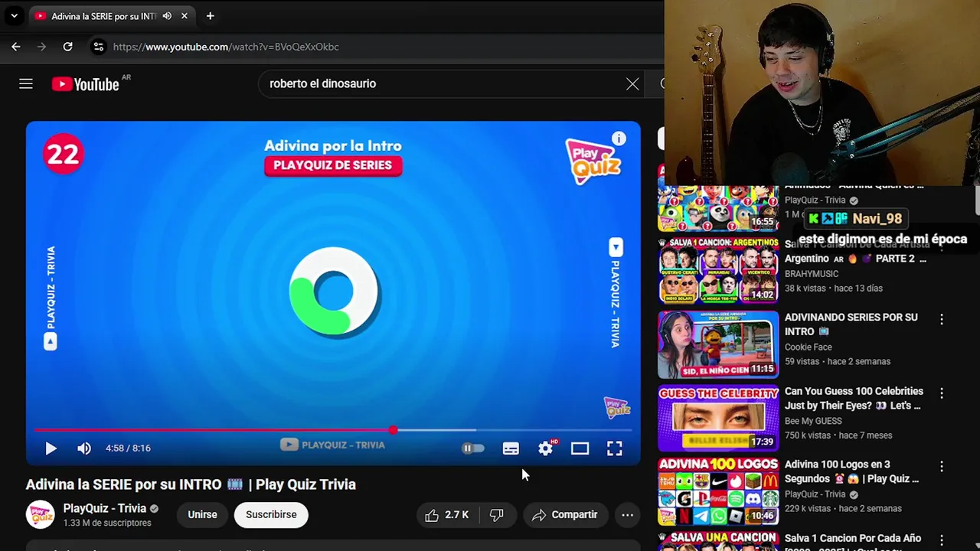Close the 'Adivina la SERIE' tab
The width and height of the screenshot is (980, 551).
[184, 15]
